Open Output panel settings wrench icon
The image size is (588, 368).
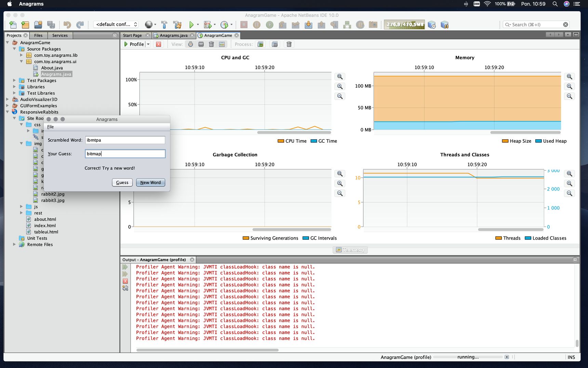[125, 288]
